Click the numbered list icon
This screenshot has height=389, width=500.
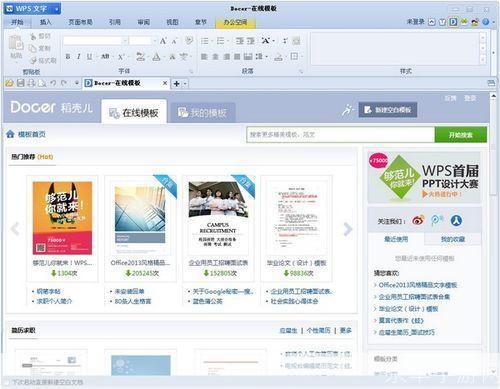(220, 41)
